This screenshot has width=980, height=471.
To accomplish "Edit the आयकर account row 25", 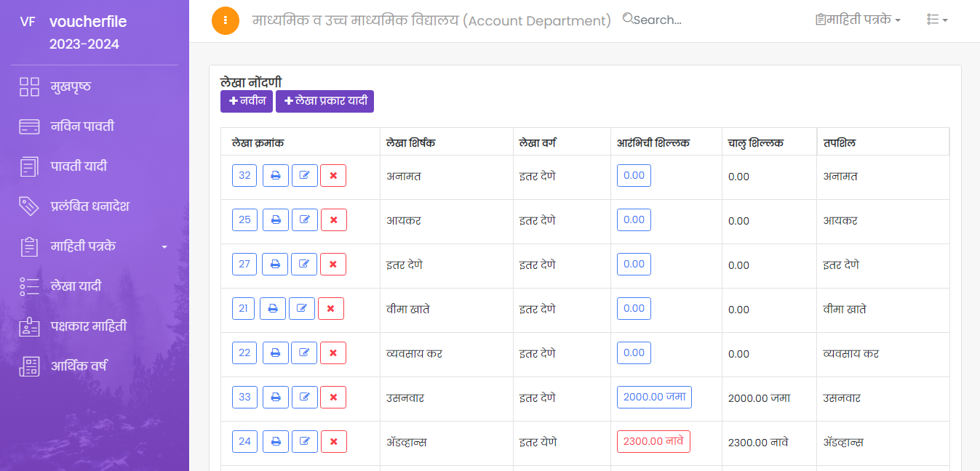I will [304, 220].
